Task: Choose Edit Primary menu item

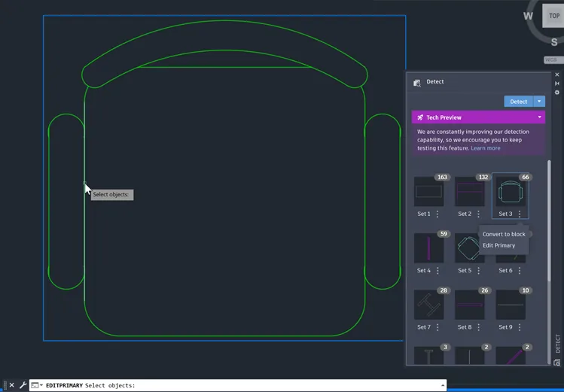Action: [498, 245]
